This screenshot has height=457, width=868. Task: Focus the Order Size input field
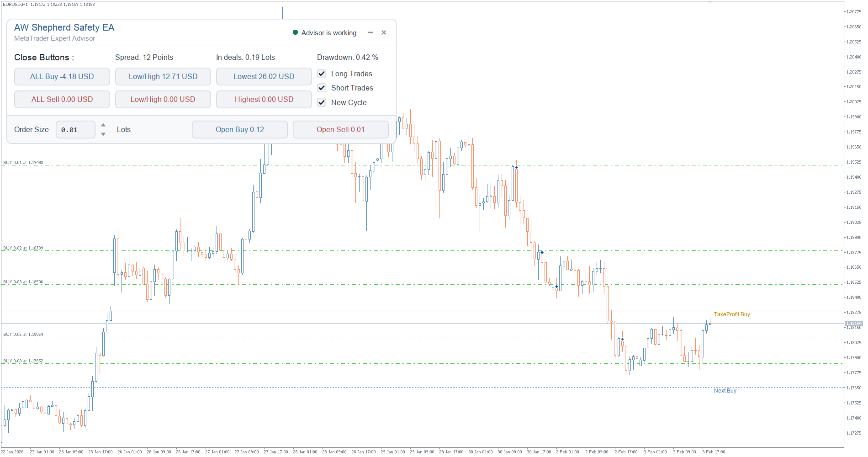pos(75,130)
